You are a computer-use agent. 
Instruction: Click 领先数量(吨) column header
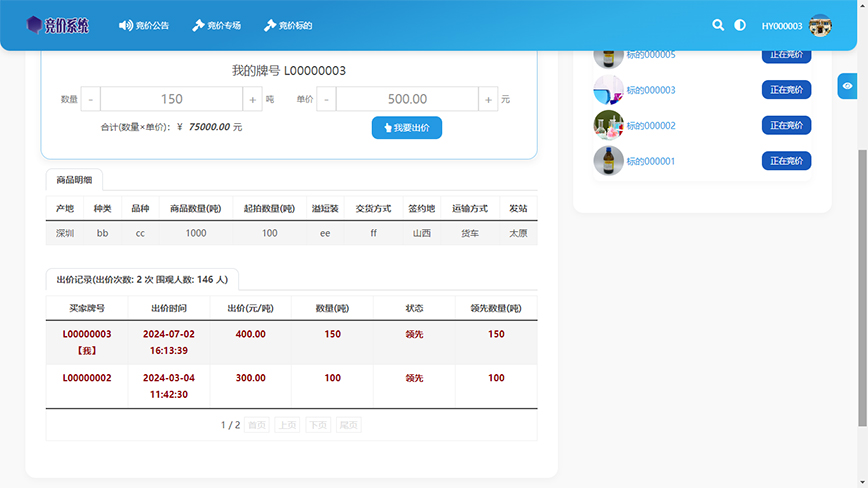(496, 308)
